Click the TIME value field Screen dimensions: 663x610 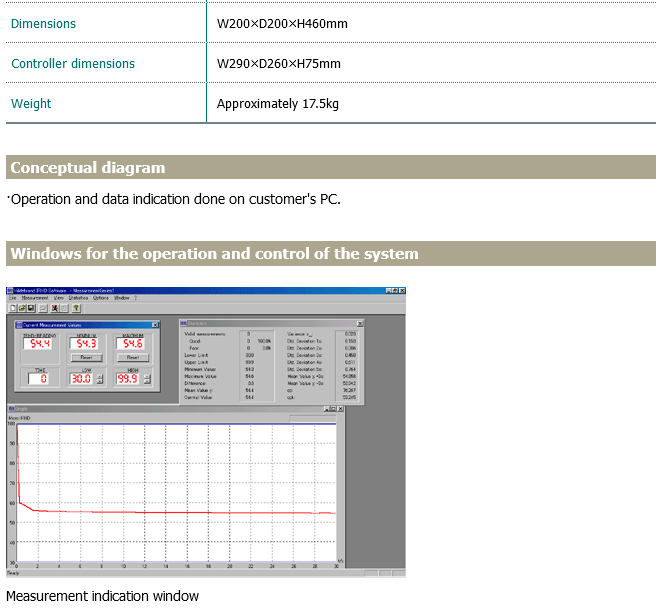pos(38,379)
